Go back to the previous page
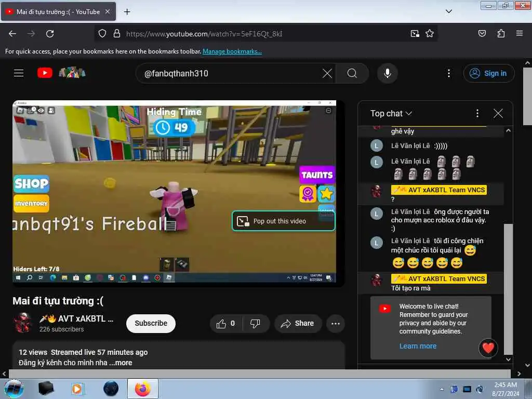Image resolution: width=532 pixels, height=399 pixels. (x=12, y=34)
